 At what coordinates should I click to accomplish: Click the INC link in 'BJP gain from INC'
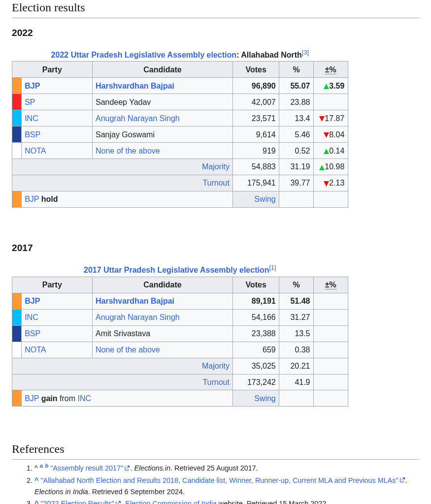tap(84, 399)
